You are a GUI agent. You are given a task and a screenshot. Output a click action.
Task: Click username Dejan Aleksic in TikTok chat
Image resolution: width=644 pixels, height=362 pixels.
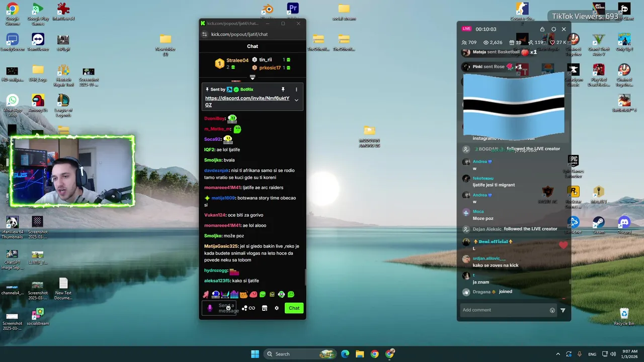pyautogui.click(x=487, y=229)
